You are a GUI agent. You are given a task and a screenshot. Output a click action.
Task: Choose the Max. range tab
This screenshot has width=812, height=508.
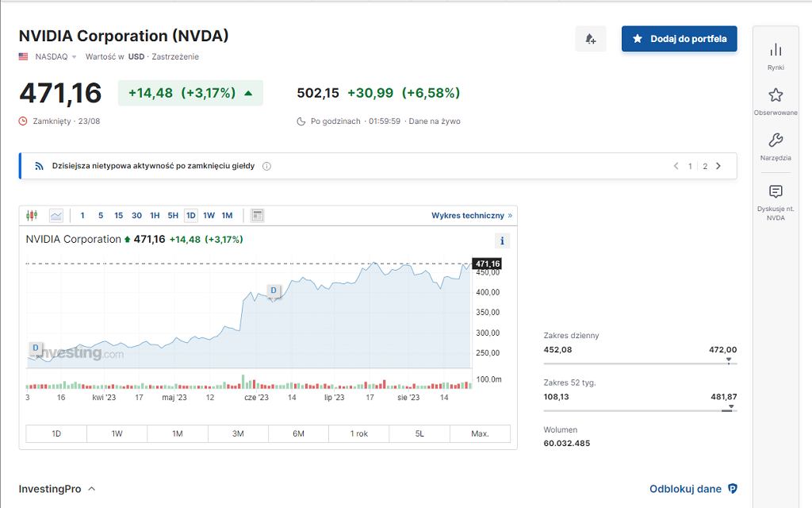(480, 433)
